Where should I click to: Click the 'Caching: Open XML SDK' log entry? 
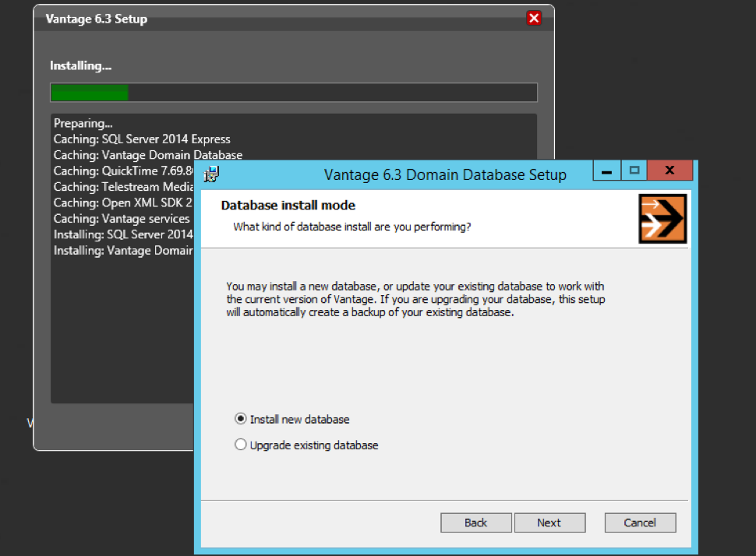(123, 202)
